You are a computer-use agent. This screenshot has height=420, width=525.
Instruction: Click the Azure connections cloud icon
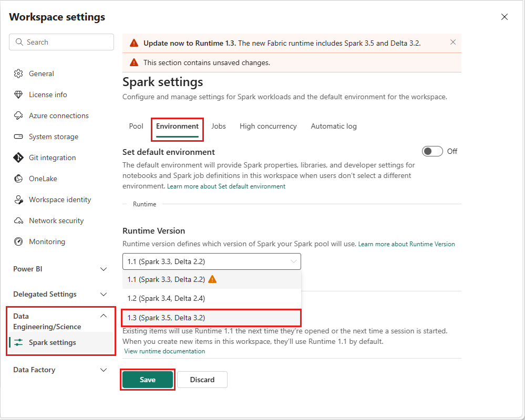(19, 115)
